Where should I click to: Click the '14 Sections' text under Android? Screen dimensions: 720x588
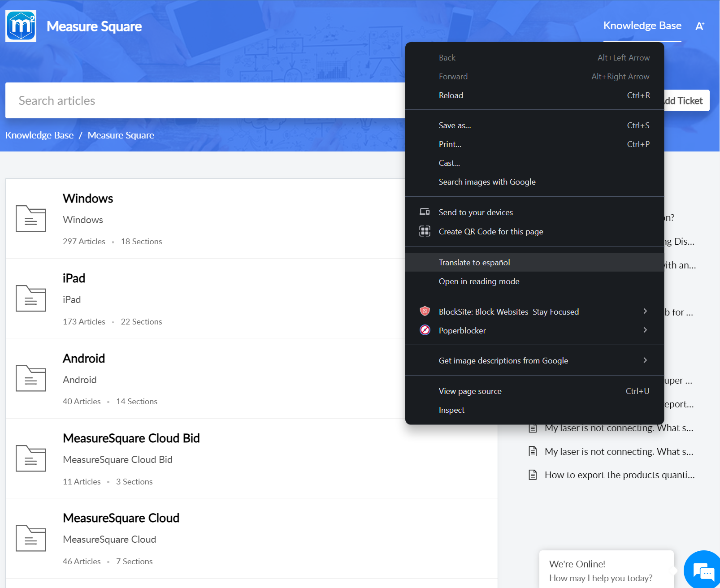pos(137,402)
